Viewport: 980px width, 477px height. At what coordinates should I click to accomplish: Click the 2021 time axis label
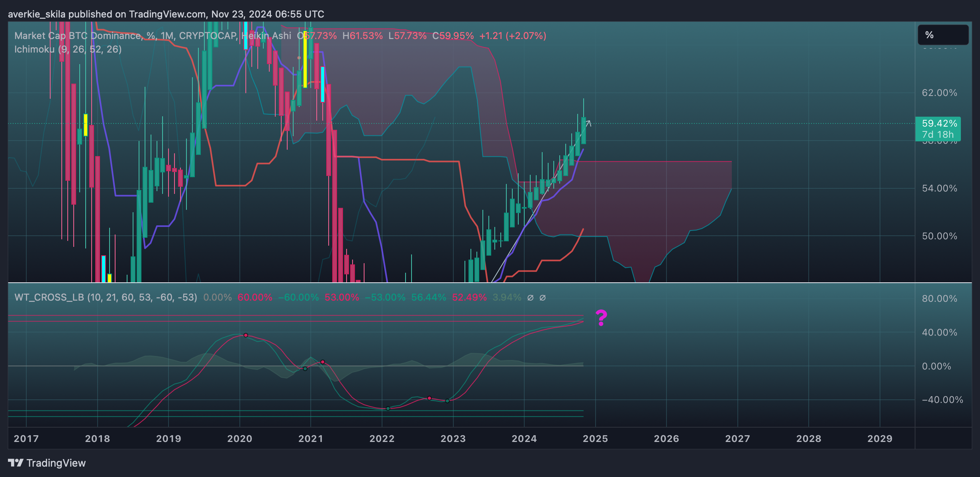[x=311, y=439]
